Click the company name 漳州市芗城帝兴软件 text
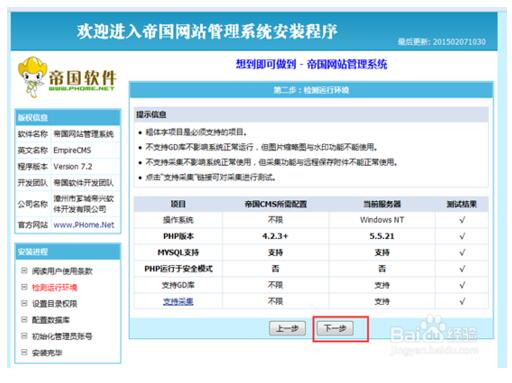The width and height of the screenshot is (512, 383). 84,204
